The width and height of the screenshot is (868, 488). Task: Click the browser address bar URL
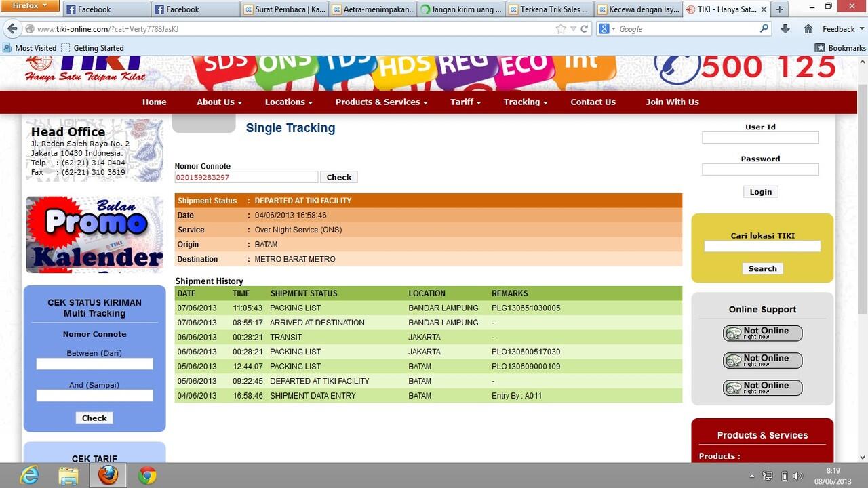coord(108,29)
